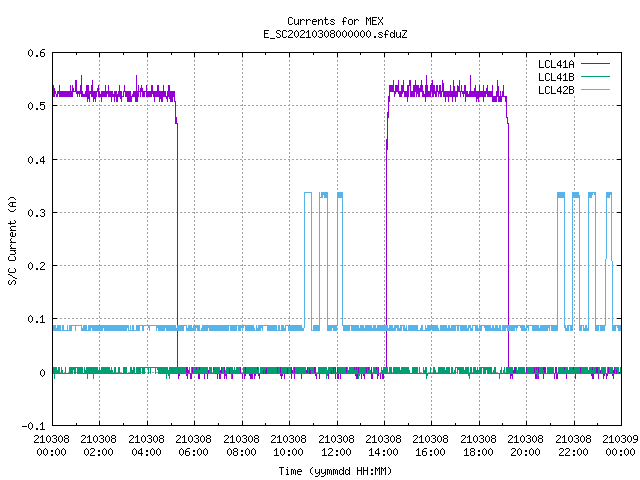Viewport: 640px width, 480px height.
Task: Click the y-axis value 0.5
Action: pyautogui.click(x=36, y=106)
